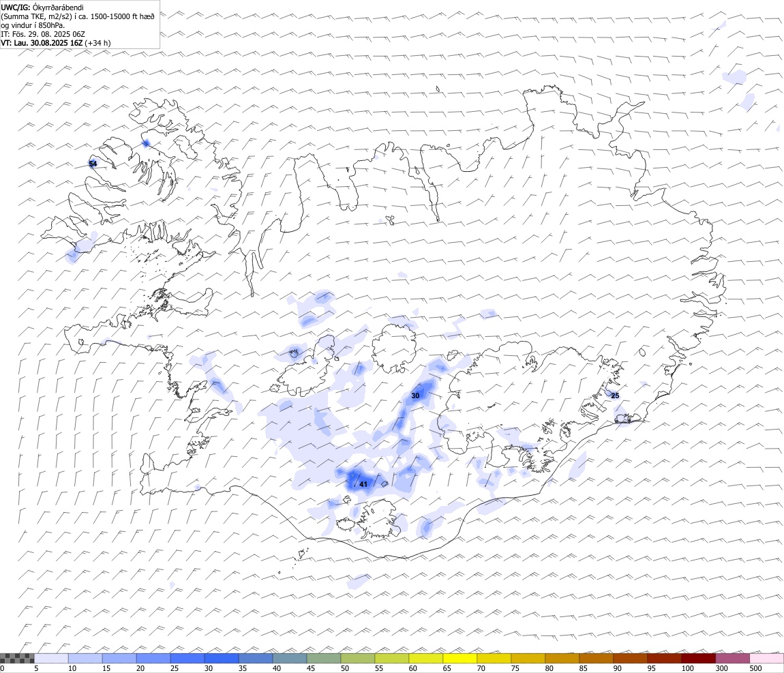This screenshot has height=673, width=784.
Task: Click the legend tick label 45
Action: [310, 668]
